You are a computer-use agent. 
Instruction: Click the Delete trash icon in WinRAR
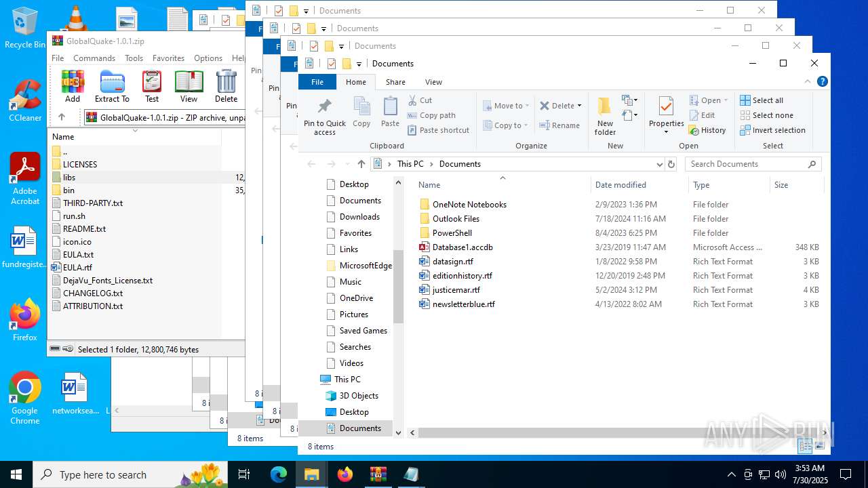pyautogui.click(x=226, y=86)
